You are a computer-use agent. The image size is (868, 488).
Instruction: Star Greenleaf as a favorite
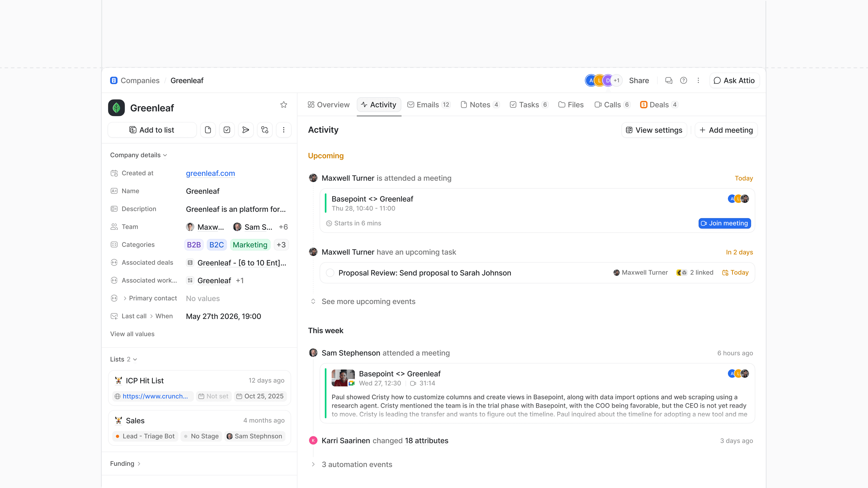(x=283, y=105)
